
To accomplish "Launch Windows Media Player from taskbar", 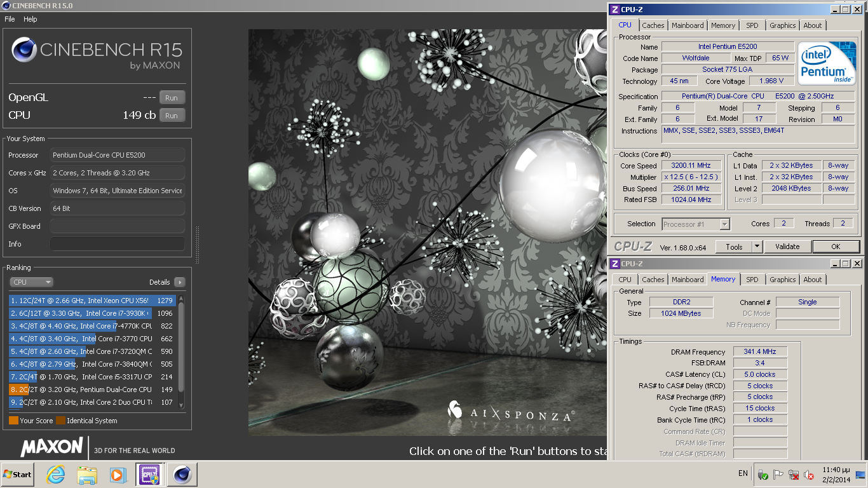I will 118,475.
